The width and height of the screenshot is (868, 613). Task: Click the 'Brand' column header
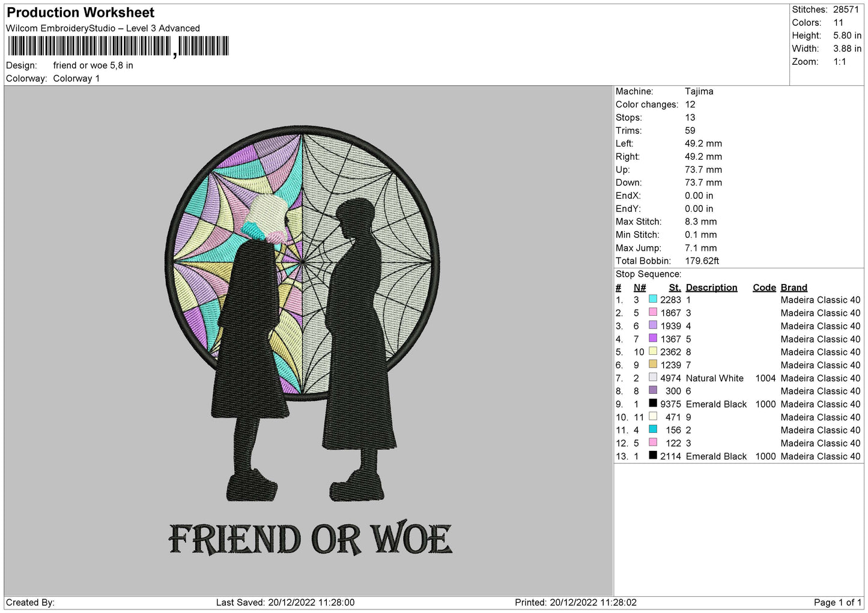click(794, 288)
